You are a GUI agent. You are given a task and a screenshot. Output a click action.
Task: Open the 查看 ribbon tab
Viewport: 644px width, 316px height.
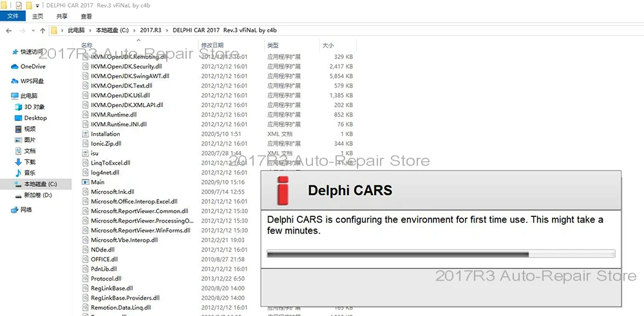tap(86, 17)
